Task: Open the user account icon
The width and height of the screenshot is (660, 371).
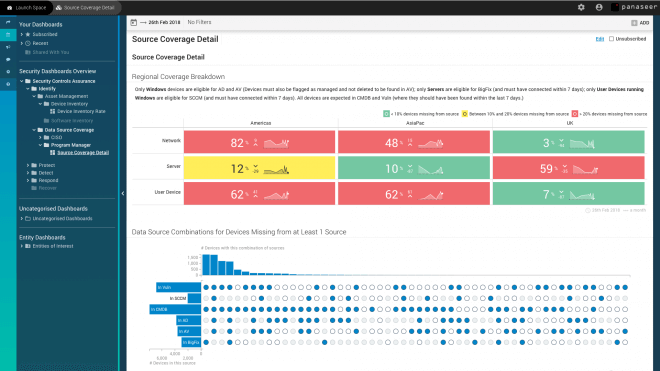Action: pos(599,7)
